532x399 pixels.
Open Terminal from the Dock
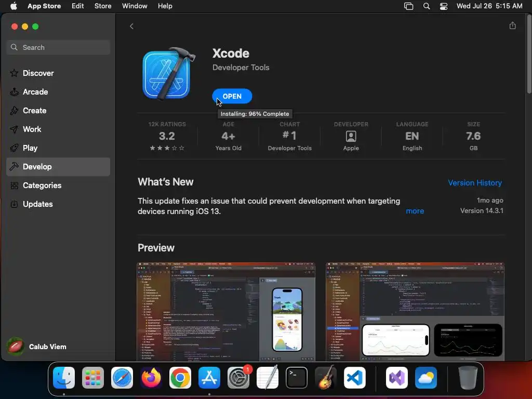coord(297,378)
